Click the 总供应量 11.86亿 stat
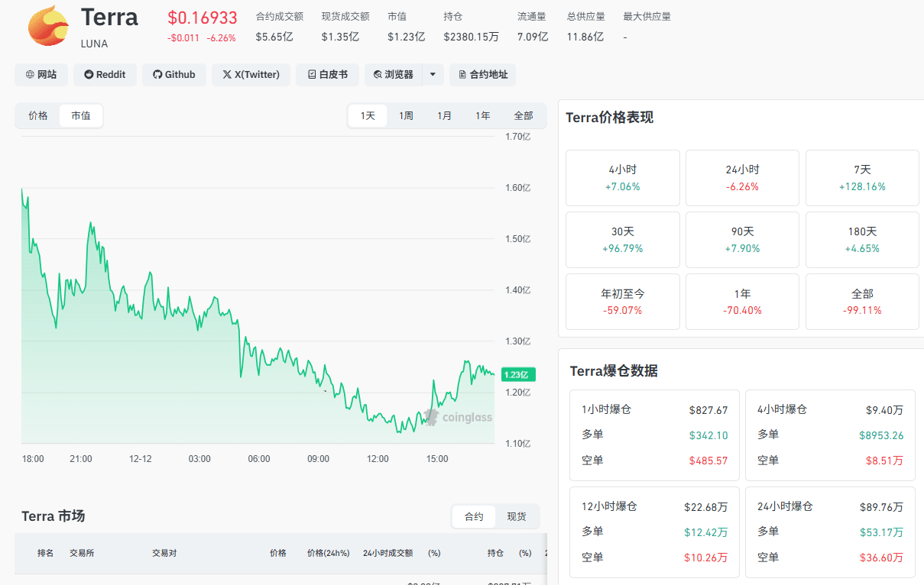Viewport: 924px width, 585px height. (585, 27)
